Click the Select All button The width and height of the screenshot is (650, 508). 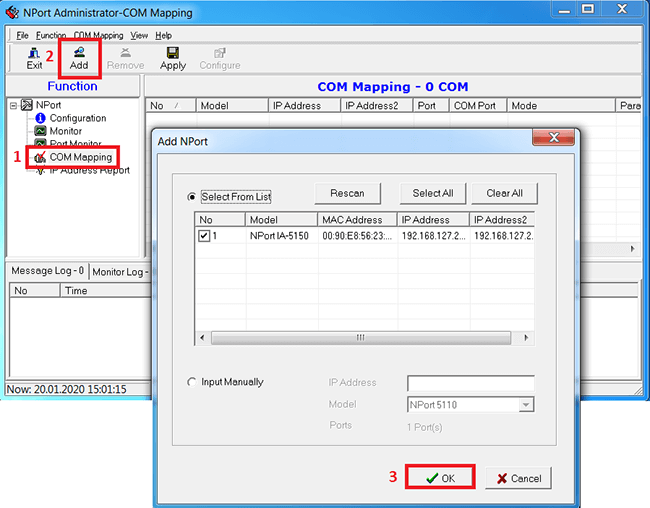coord(433,193)
